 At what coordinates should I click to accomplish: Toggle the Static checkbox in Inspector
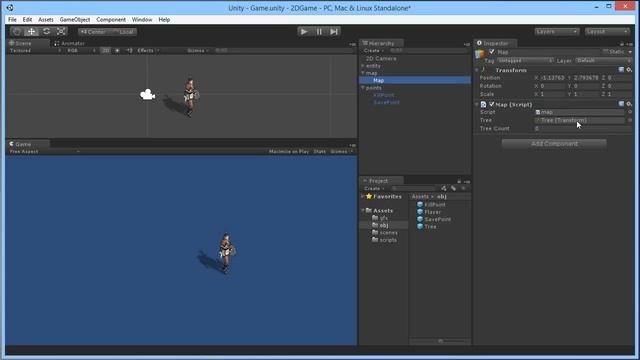(x=606, y=52)
